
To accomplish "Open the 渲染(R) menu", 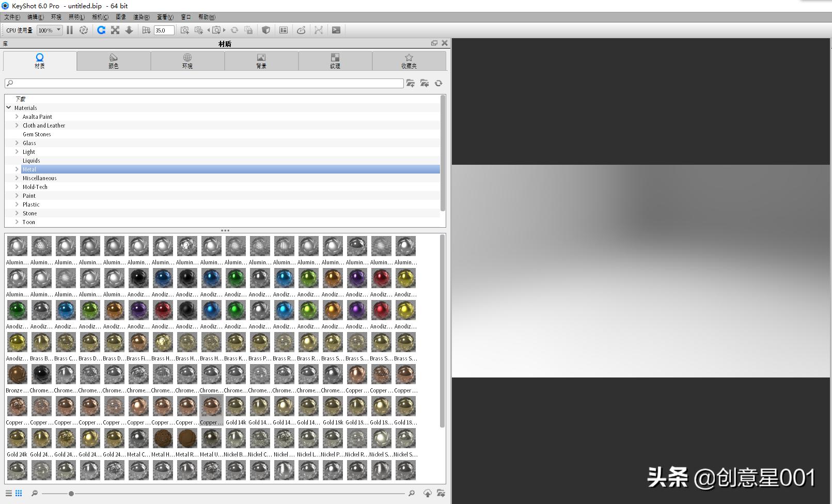I will [x=142, y=17].
